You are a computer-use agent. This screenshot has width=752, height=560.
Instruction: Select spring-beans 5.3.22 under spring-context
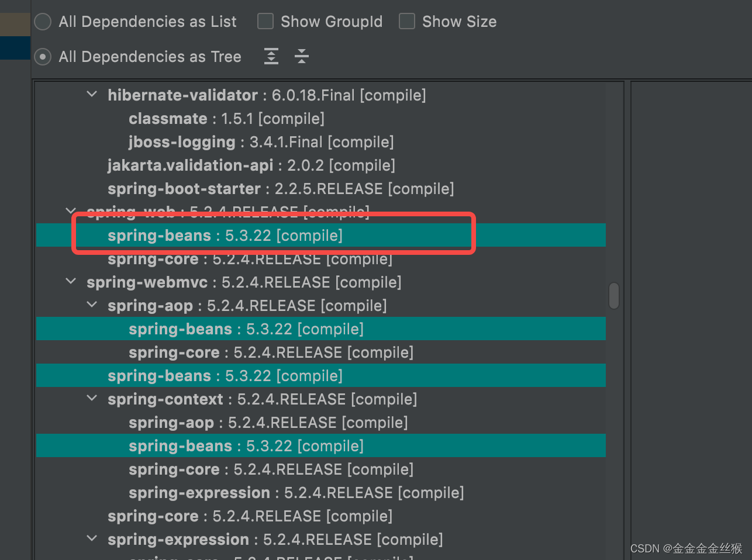pyautogui.click(x=320, y=446)
